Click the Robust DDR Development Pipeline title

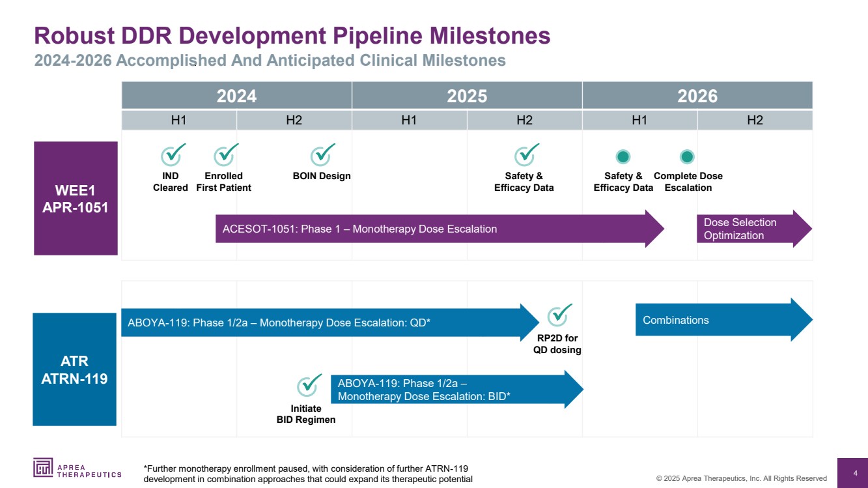(292, 36)
